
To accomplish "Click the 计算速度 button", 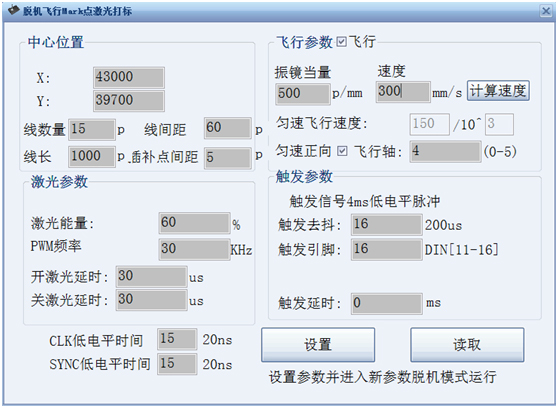I will point(498,91).
